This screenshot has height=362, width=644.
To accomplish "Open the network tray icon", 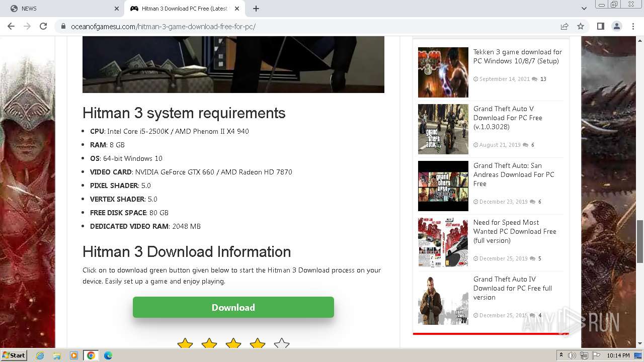I will [584, 355].
